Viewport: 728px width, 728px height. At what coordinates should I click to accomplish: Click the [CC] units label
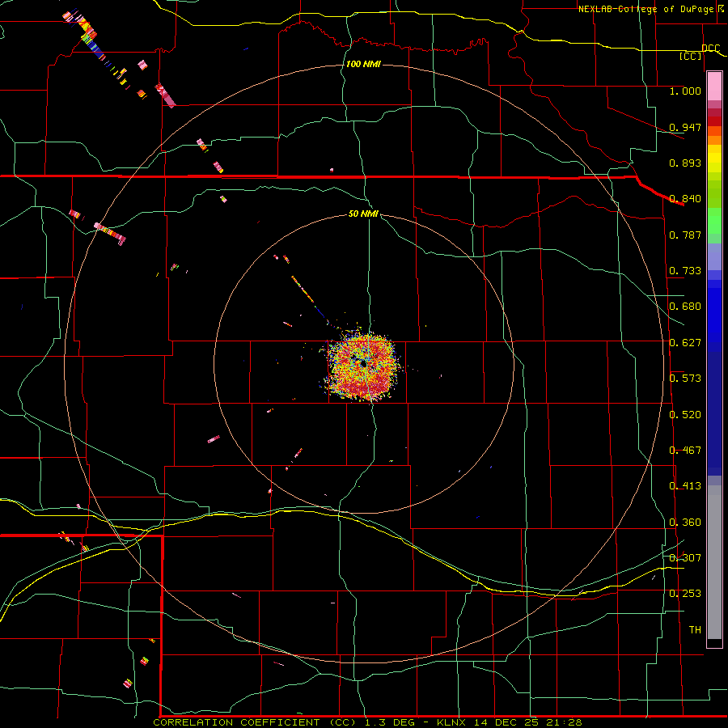coord(691,56)
